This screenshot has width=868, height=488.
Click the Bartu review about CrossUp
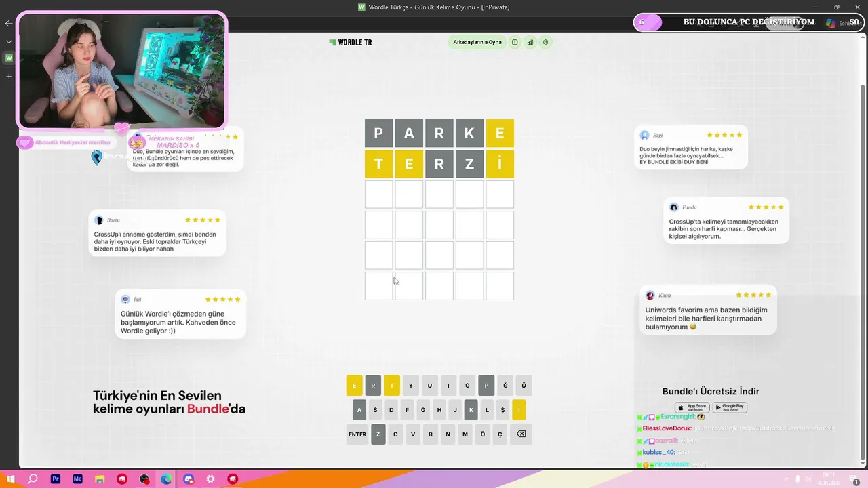pos(157,233)
